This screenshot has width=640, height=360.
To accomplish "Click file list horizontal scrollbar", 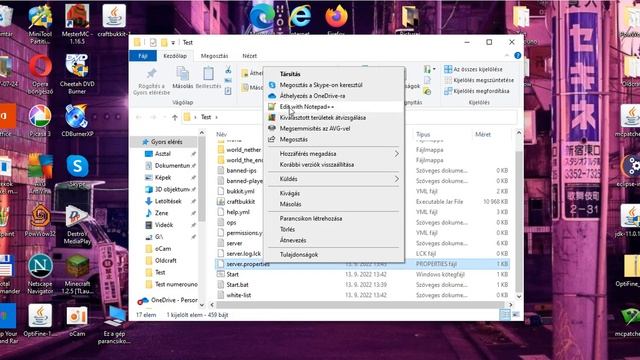I will pos(360,305).
